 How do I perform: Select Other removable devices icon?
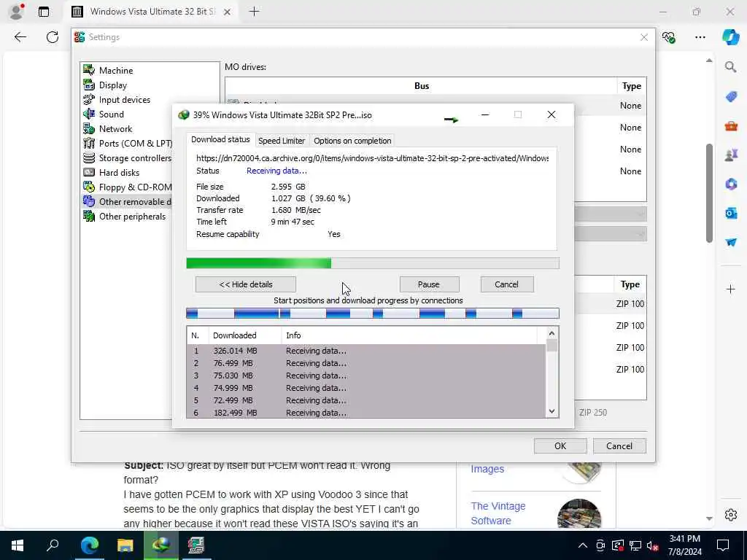tap(89, 201)
